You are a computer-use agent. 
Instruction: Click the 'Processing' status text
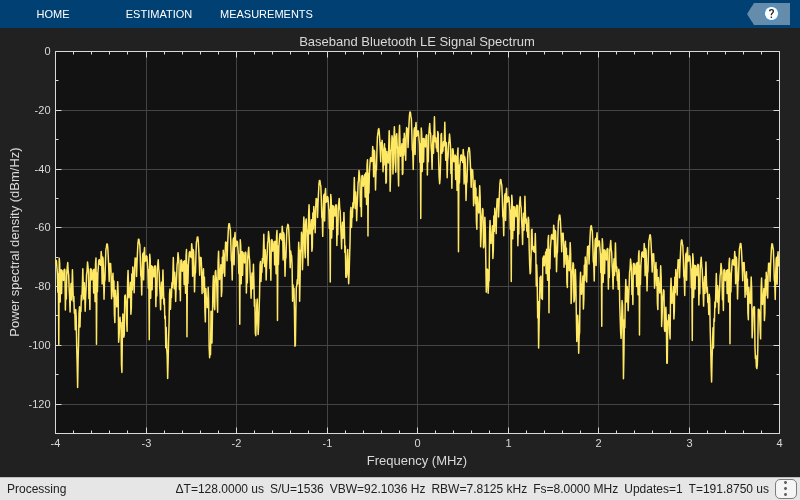coord(37,489)
